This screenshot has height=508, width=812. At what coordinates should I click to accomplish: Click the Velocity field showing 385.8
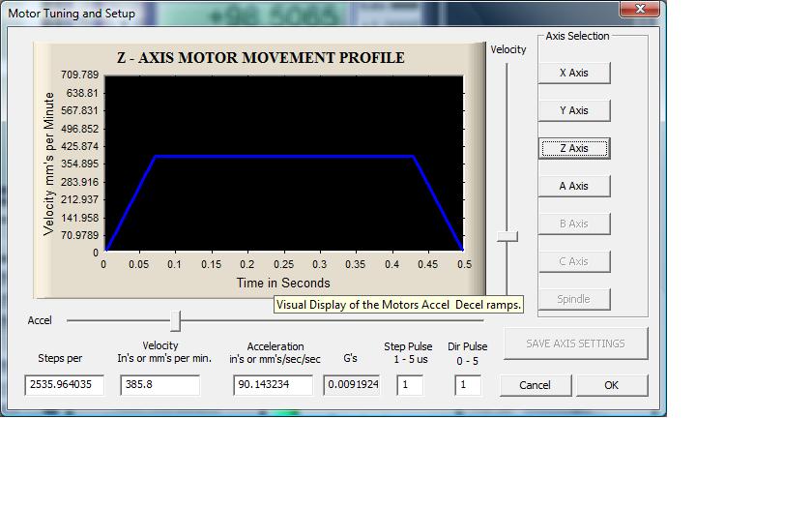click(159, 385)
